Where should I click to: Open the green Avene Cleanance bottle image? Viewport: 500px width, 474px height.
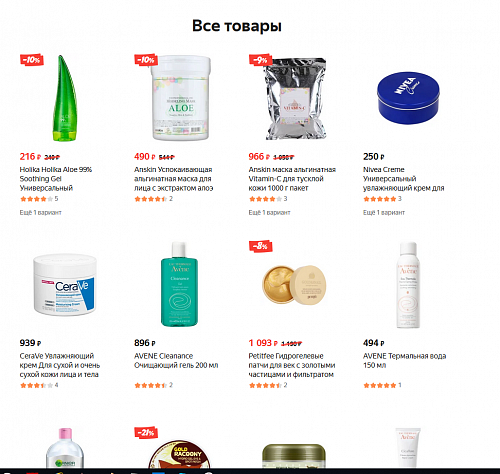[180, 284]
